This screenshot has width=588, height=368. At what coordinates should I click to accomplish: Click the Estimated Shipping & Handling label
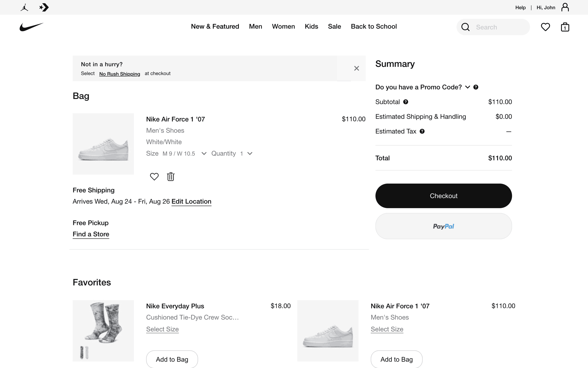click(x=420, y=117)
